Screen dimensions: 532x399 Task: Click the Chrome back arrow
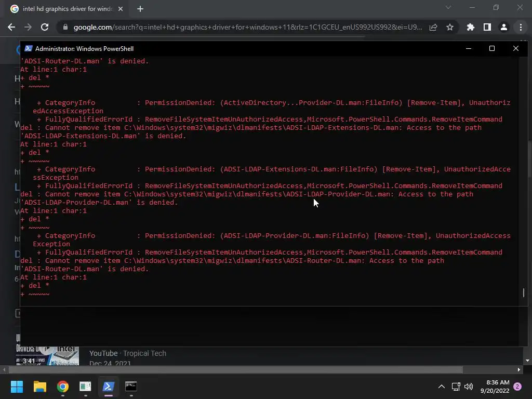(x=11, y=27)
